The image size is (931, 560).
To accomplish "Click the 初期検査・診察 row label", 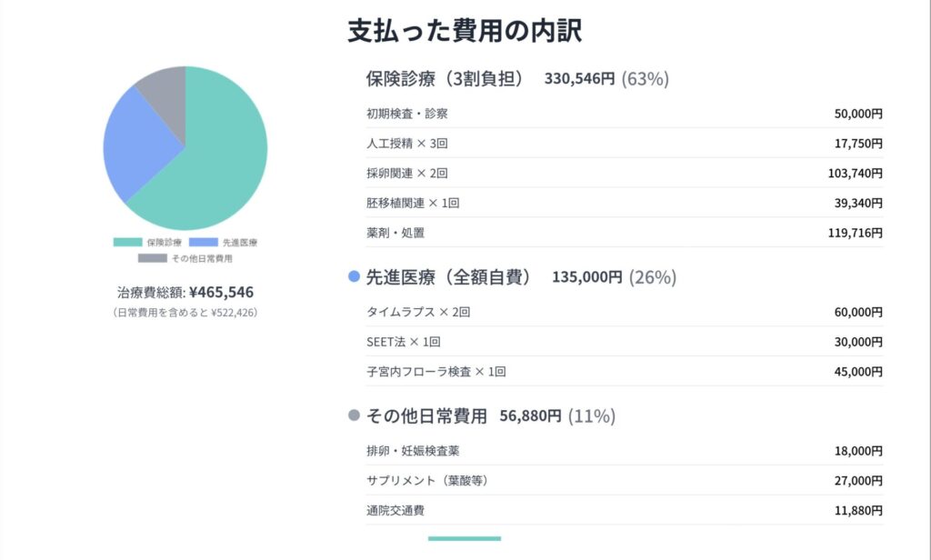I will pyautogui.click(x=406, y=114).
